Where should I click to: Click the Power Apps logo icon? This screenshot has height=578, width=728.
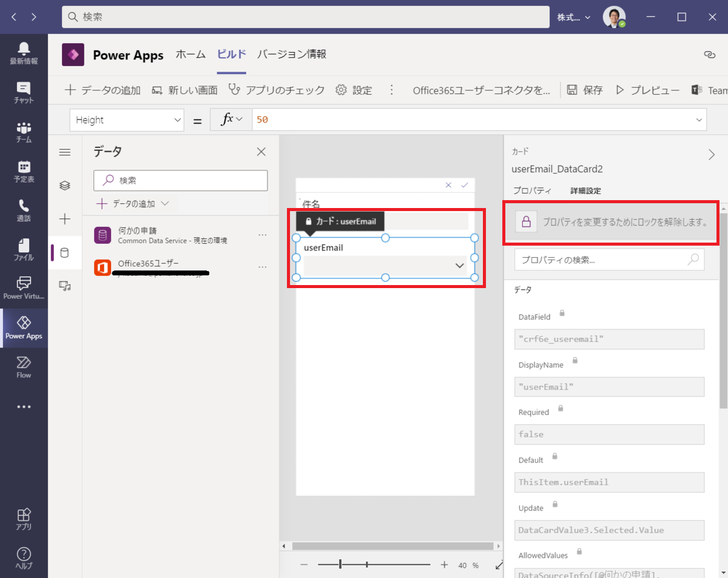pos(73,55)
